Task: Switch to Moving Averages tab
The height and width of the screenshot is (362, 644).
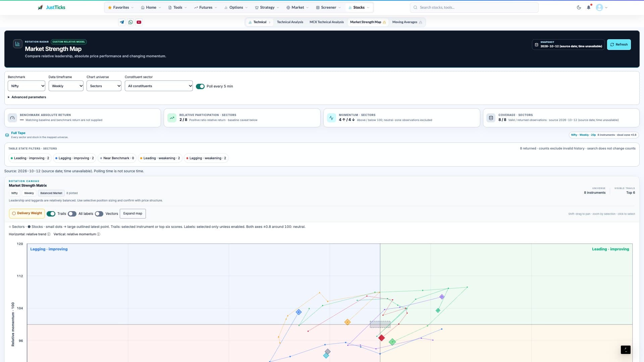Action: point(407,22)
